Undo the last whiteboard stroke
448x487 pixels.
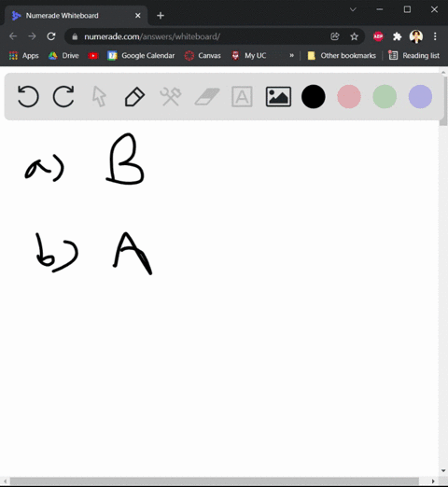click(x=28, y=96)
